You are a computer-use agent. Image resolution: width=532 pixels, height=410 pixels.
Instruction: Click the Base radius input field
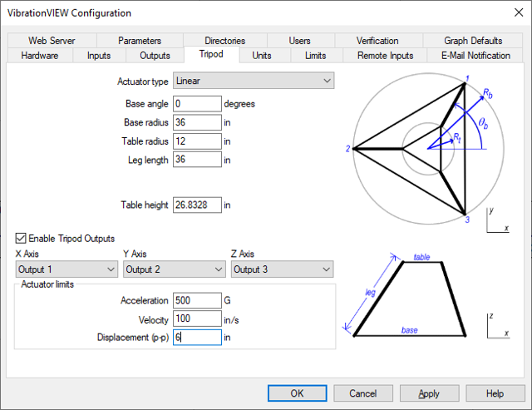click(197, 122)
